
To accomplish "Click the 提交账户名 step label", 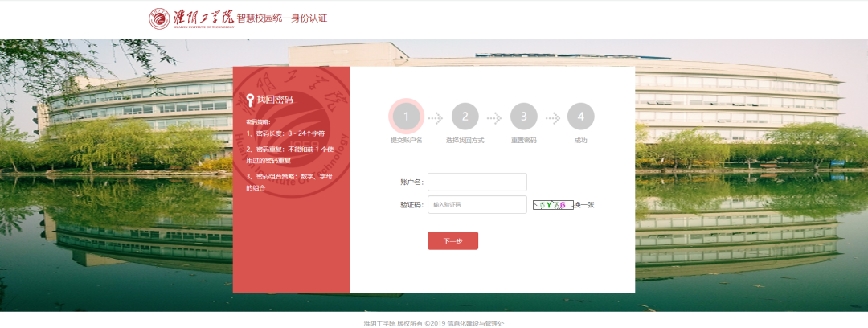I will [407, 141].
